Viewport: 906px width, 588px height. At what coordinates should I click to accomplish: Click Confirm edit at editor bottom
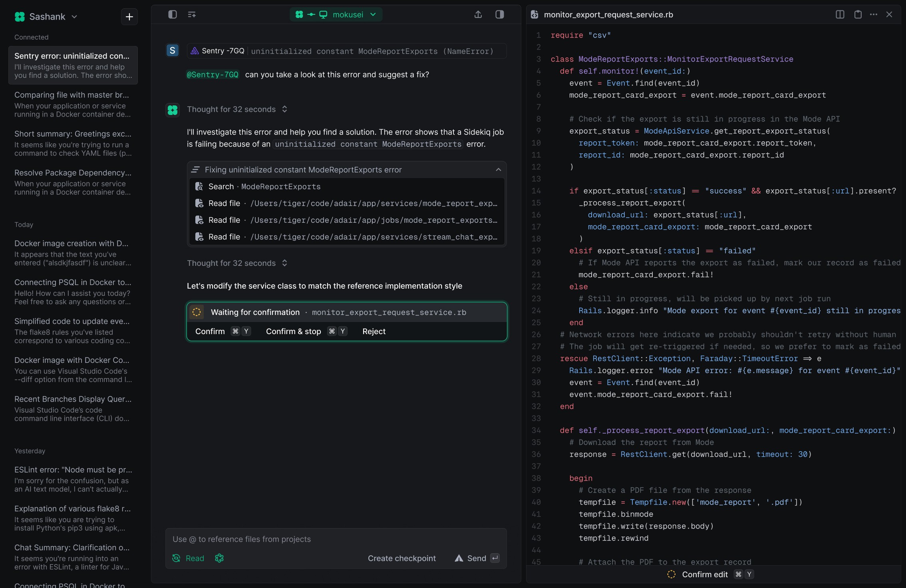click(x=710, y=574)
